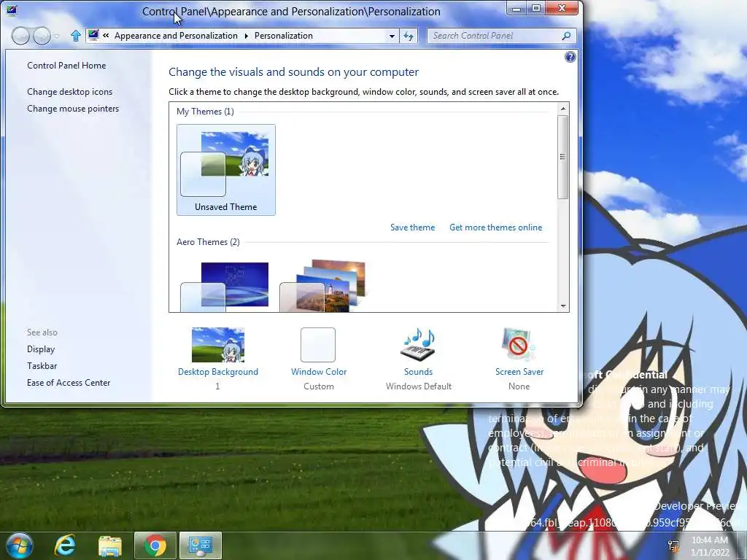Open Change mouse pointers link
The width and height of the screenshot is (747, 560).
[73, 109]
